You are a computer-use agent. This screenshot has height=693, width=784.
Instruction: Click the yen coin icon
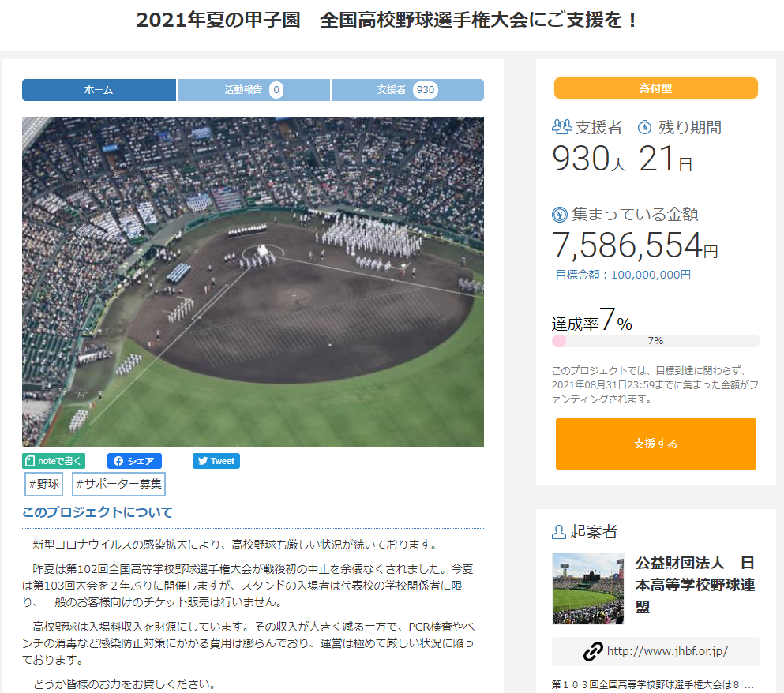tap(560, 215)
